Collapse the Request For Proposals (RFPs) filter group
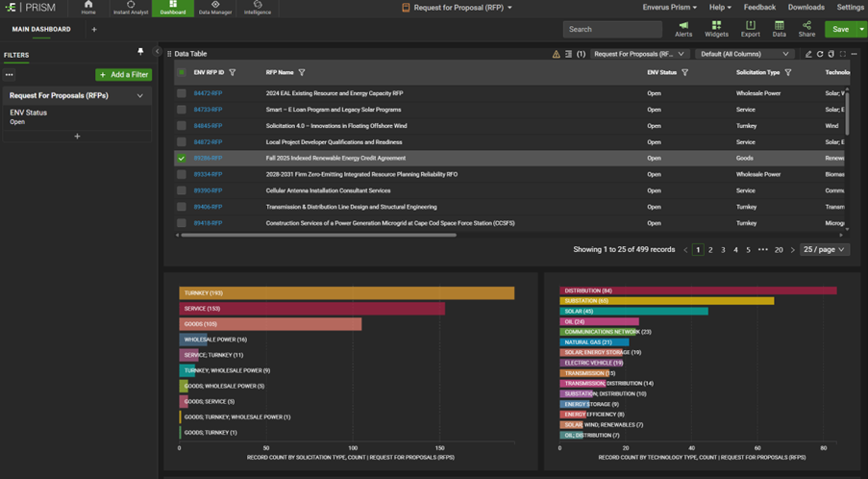Viewport: 868px width, 479px height. [140, 96]
